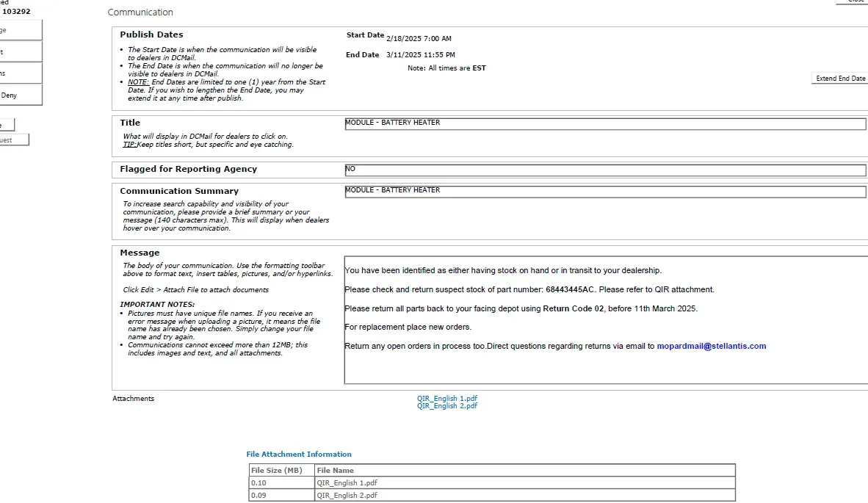
Task: Click the 'For replacement place new orders.' line
Action: coord(408,327)
